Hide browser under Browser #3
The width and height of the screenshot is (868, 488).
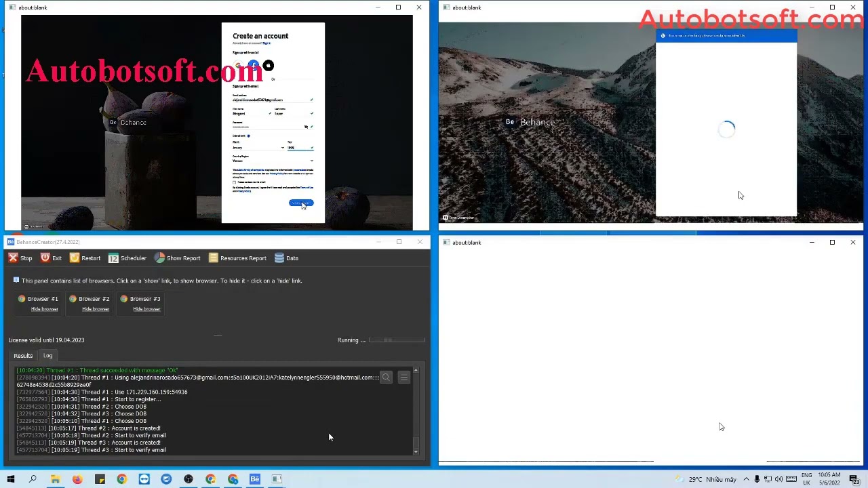(146, 309)
